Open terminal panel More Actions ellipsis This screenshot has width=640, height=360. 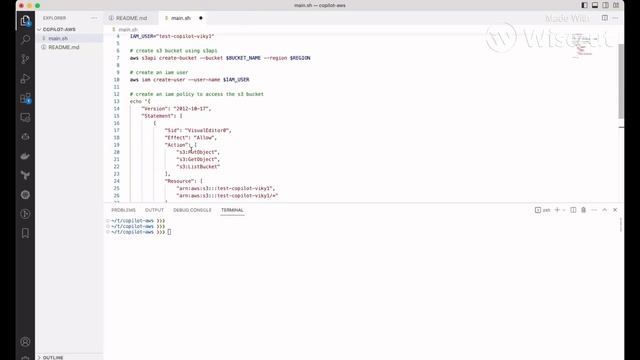pyautogui.click(x=594, y=210)
